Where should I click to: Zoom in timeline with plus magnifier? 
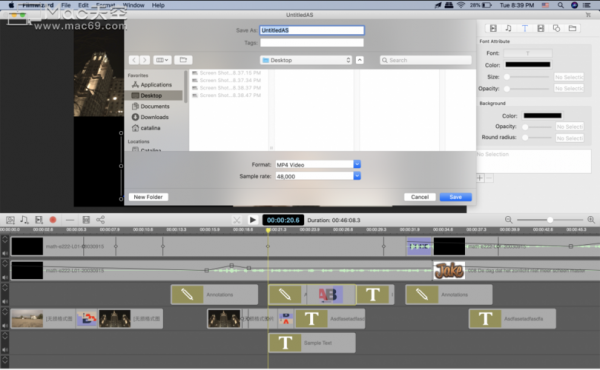tap(591, 220)
